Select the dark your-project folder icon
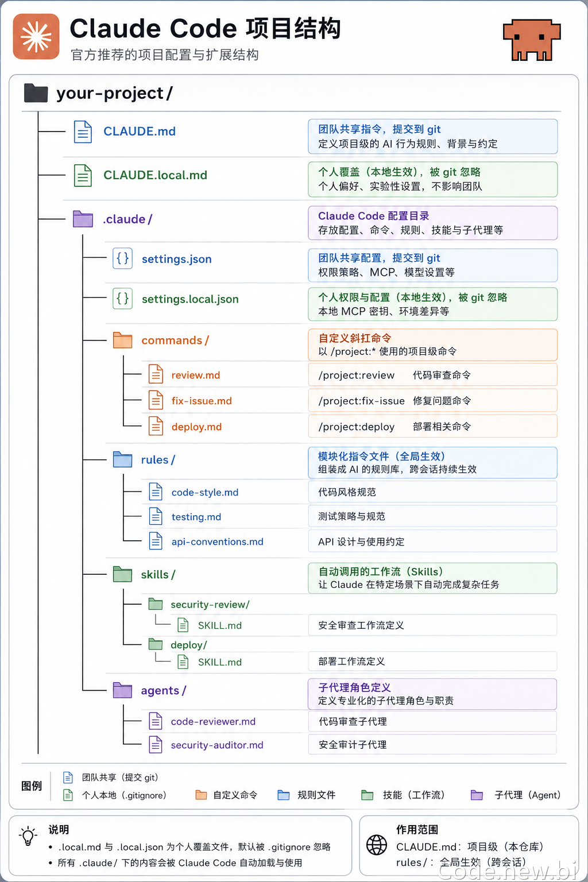 [36, 93]
